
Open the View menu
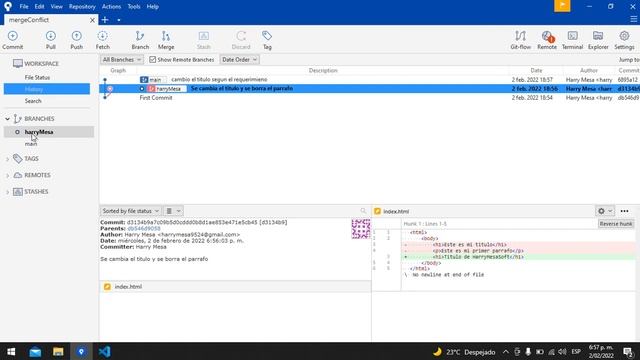coord(57,7)
